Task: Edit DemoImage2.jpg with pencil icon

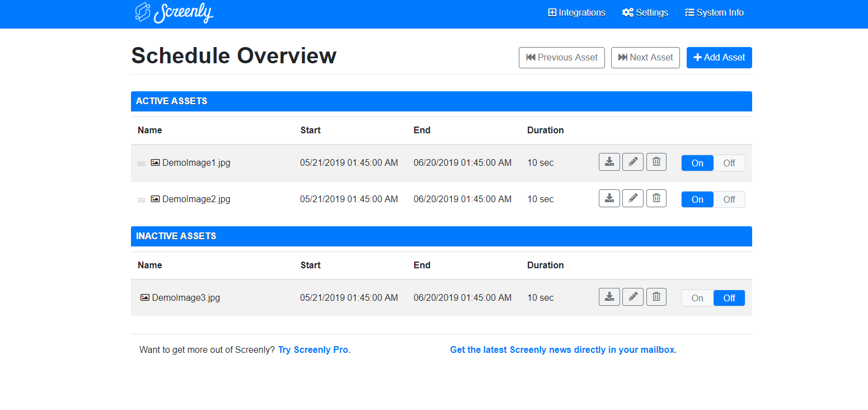Action: click(633, 198)
